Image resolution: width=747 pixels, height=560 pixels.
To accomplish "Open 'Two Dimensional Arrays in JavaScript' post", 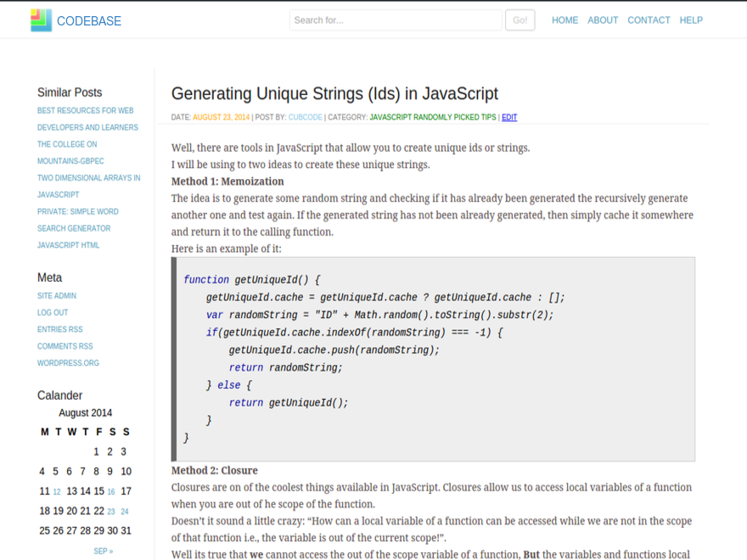I will pyautogui.click(x=88, y=186).
